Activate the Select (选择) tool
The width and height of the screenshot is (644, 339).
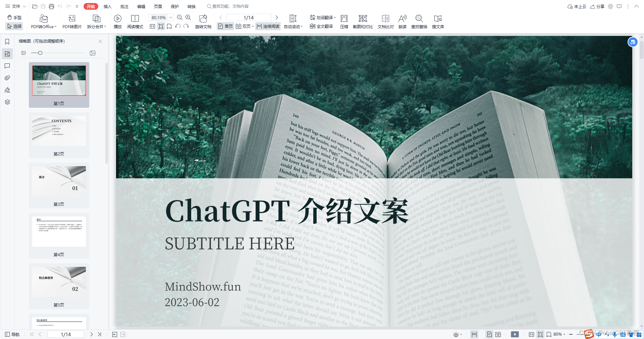(14, 26)
